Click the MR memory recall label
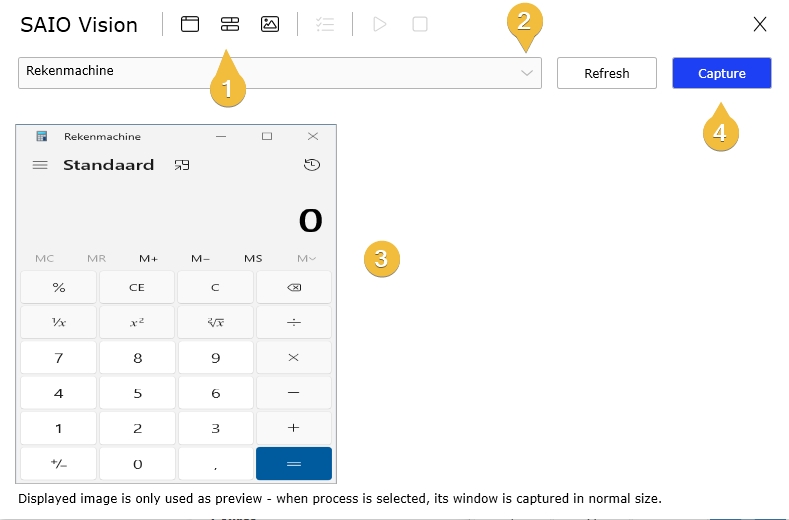 (96, 258)
